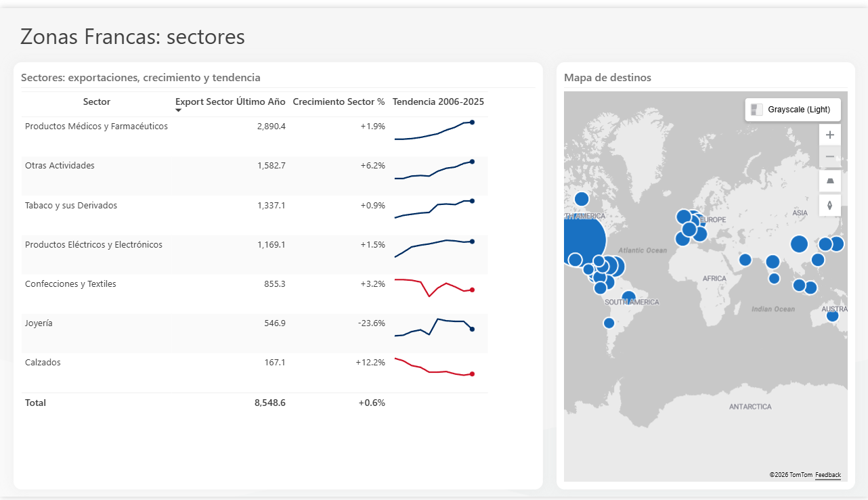Zoom in on the destinations map
The height and width of the screenshot is (500, 868).
point(830,135)
